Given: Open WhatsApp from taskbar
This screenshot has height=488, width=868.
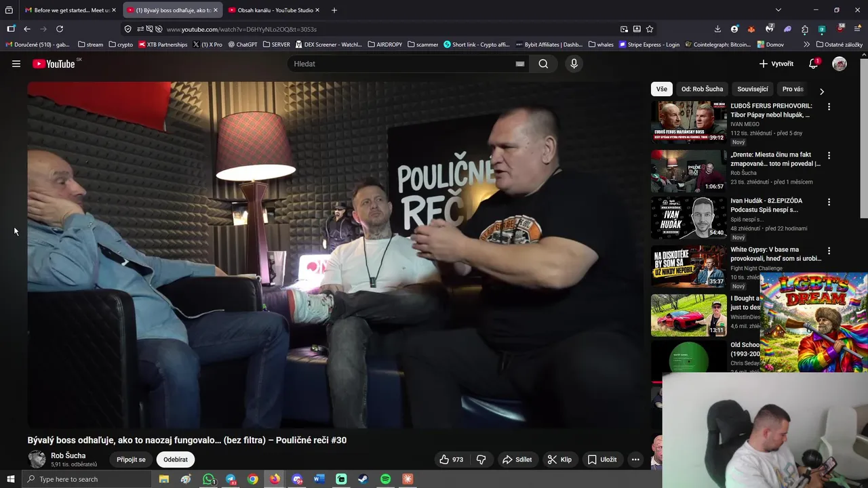Looking at the screenshot, I should point(209,479).
